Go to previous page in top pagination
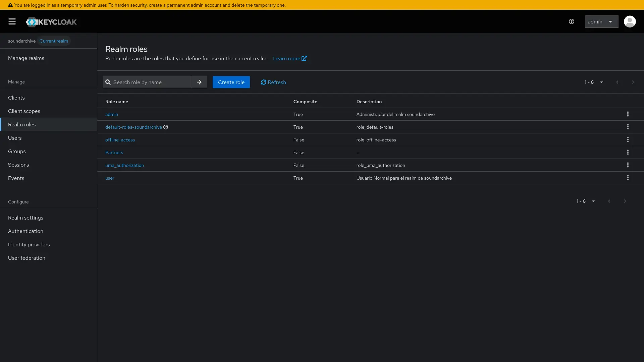The image size is (644, 362). point(617,82)
